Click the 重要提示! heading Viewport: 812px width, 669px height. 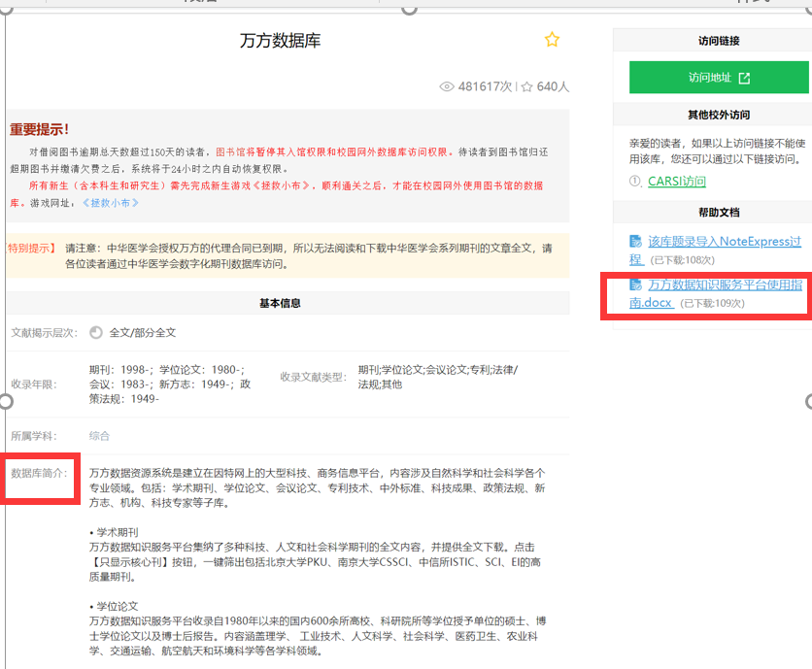[x=40, y=129]
